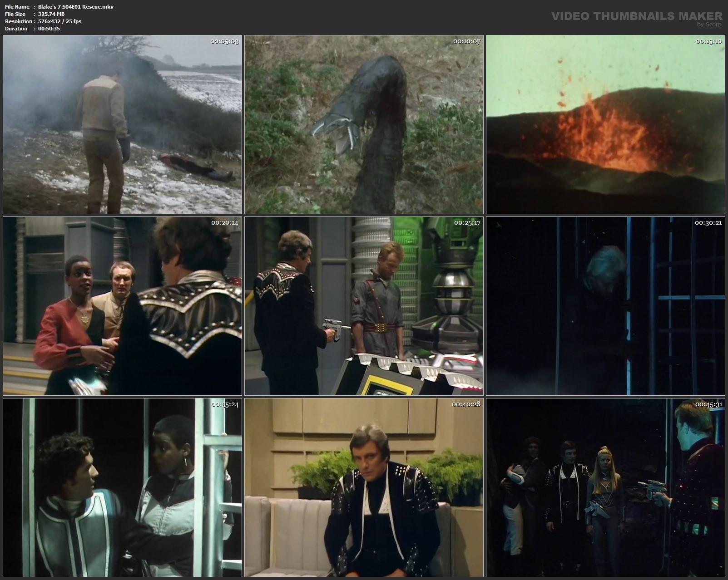Open the erupting volcano lava thumbnail
The image size is (728, 580).
(605, 124)
